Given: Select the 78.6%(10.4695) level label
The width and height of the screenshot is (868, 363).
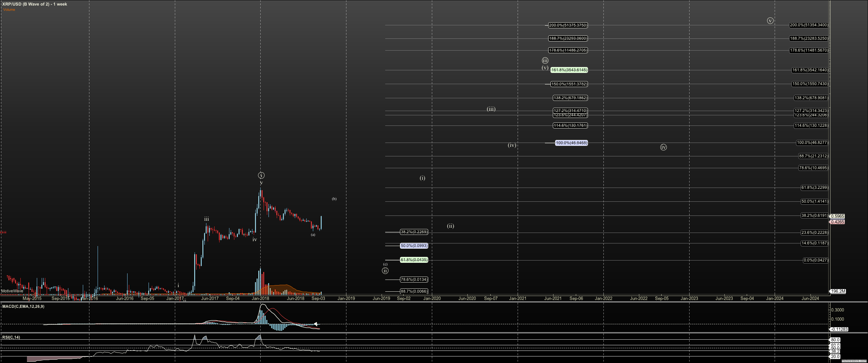Looking at the screenshot, I should click(813, 168).
